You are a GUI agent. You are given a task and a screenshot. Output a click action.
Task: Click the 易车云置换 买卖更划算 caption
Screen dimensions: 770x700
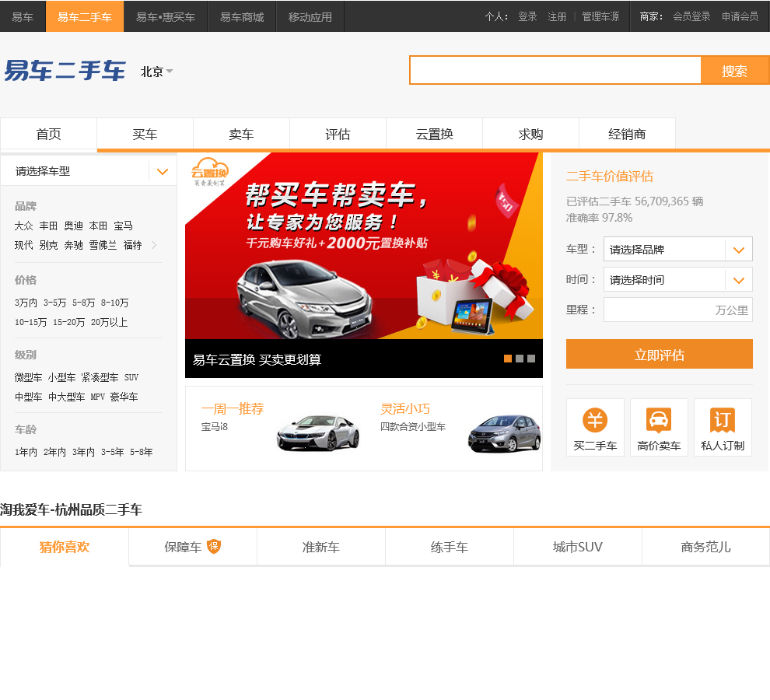257,359
